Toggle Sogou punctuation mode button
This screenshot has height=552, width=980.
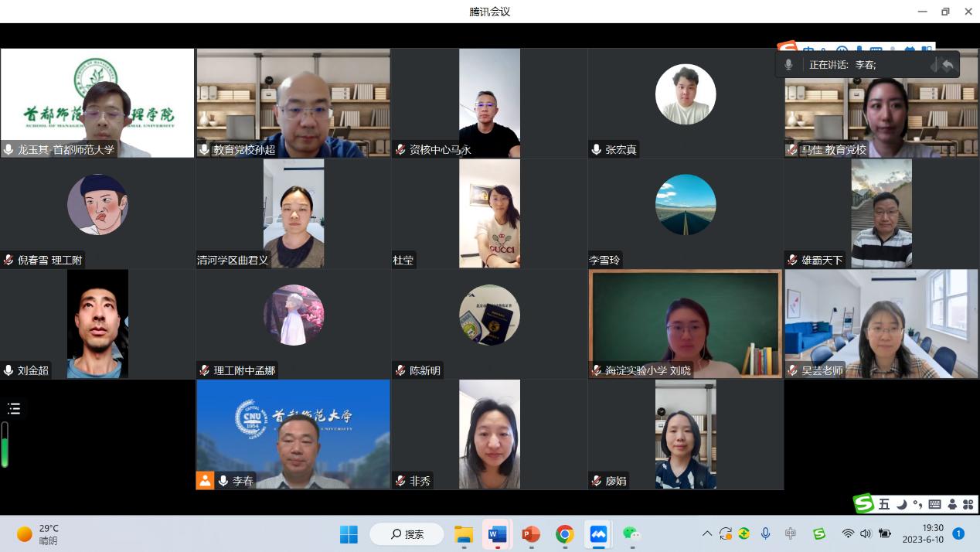point(917,504)
